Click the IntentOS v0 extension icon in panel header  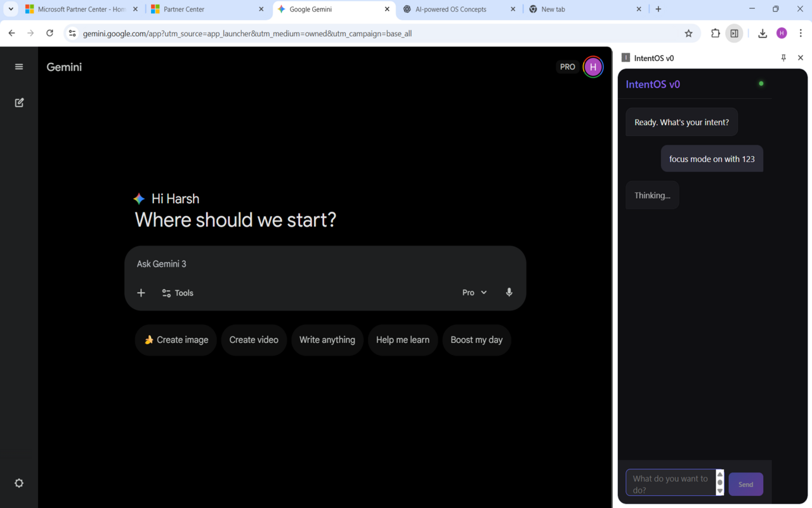click(x=625, y=58)
